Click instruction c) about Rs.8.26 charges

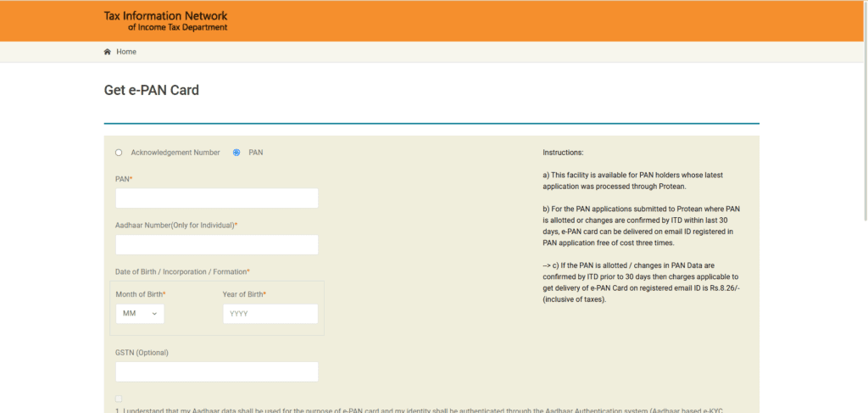click(x=642, y=282)
